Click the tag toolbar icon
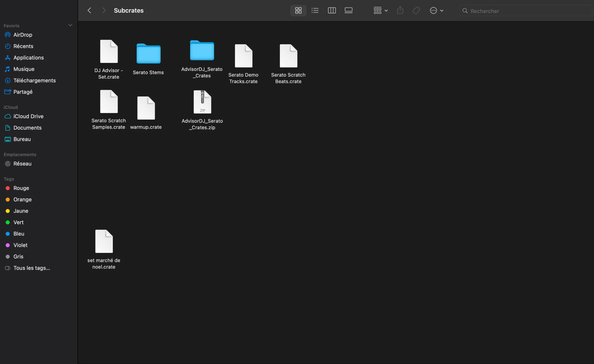594x364 pixels. tap(416, 11)
